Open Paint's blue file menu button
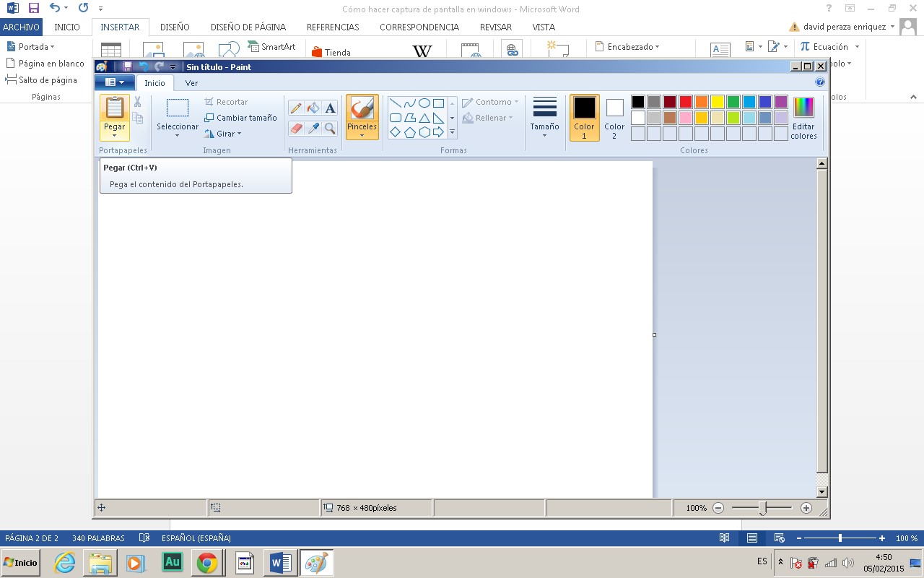The width and height of the screenshot is (924, 578). click(115, 82)
